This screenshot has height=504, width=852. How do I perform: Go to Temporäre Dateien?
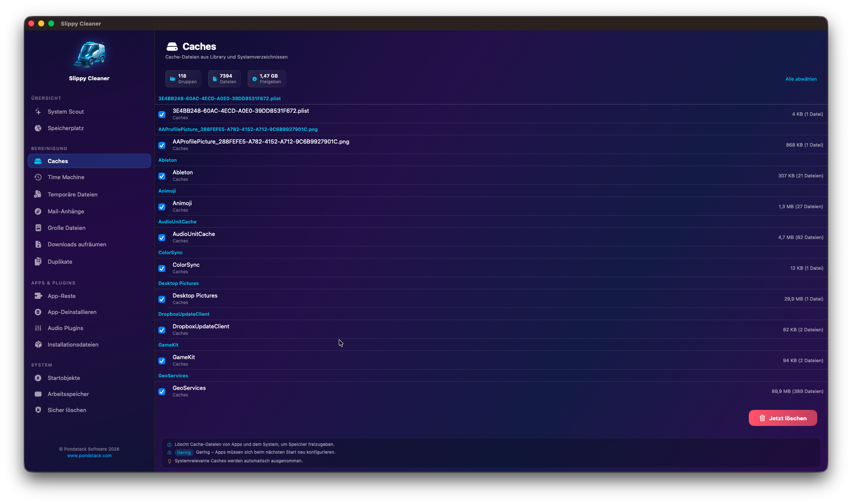click(89, 194)
